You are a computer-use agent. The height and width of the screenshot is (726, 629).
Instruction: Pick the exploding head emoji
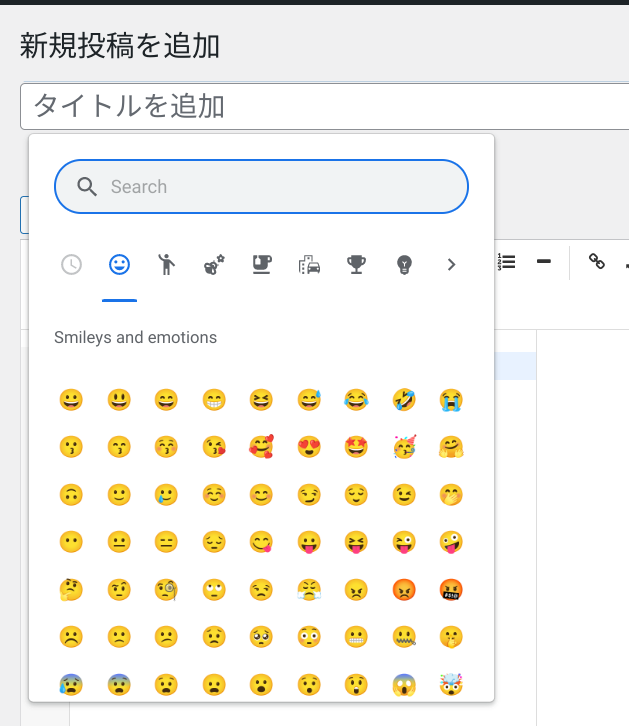point(451,685)
